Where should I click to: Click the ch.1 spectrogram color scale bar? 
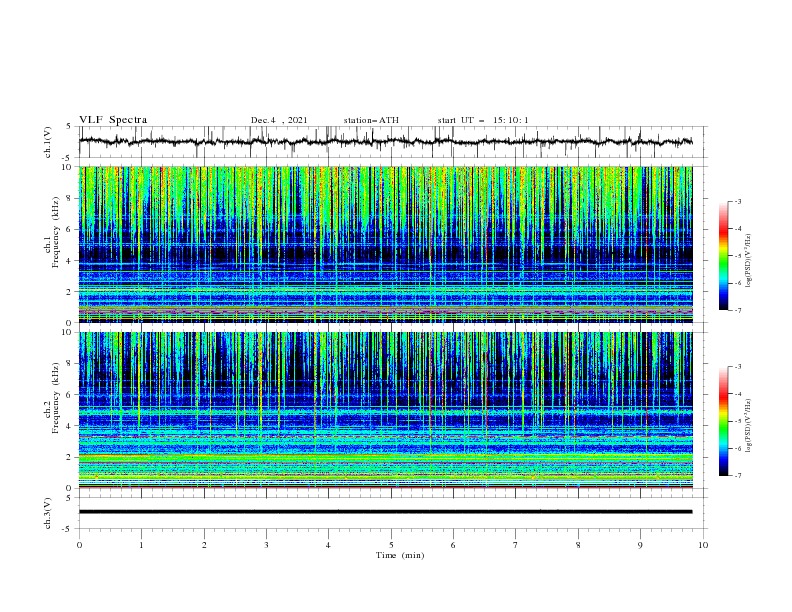click(723, 256)
